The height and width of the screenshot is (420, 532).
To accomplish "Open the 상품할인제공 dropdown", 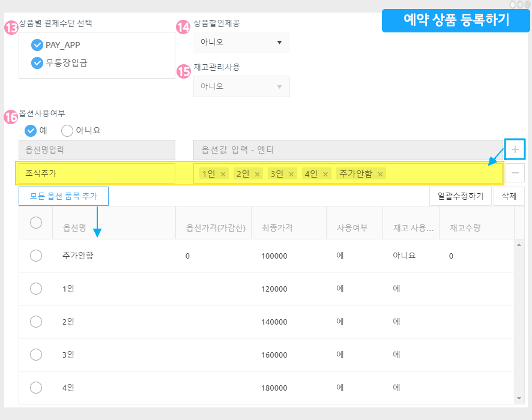I will pyautogui.click(x=241, y=43).
